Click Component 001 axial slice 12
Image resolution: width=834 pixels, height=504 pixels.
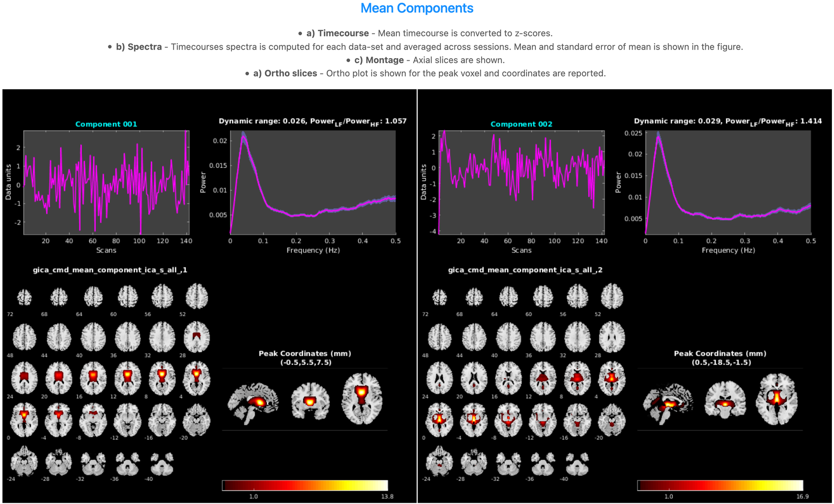[x=127, y=378]
